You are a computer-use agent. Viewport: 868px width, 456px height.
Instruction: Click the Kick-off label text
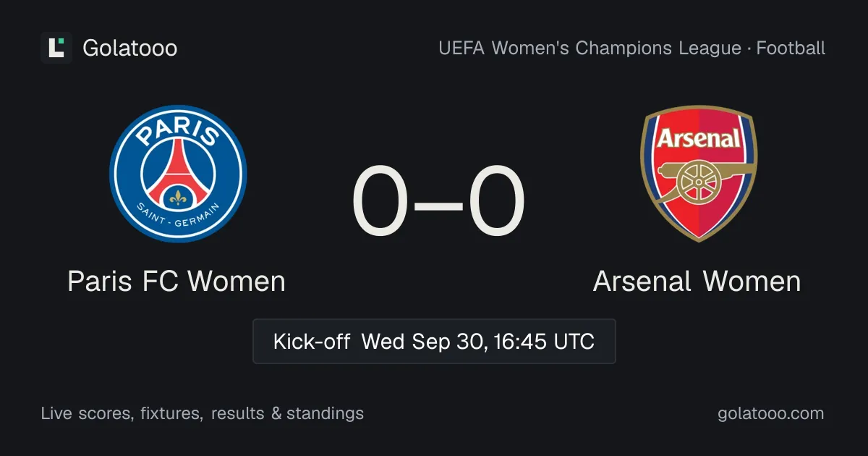click(x=312, y=341)
